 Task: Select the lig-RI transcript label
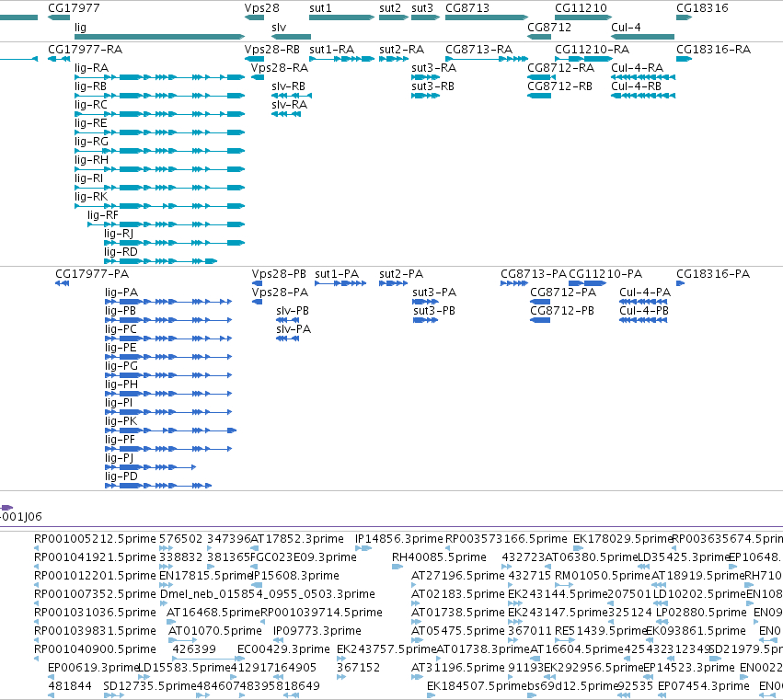click(x=89, y=178)
